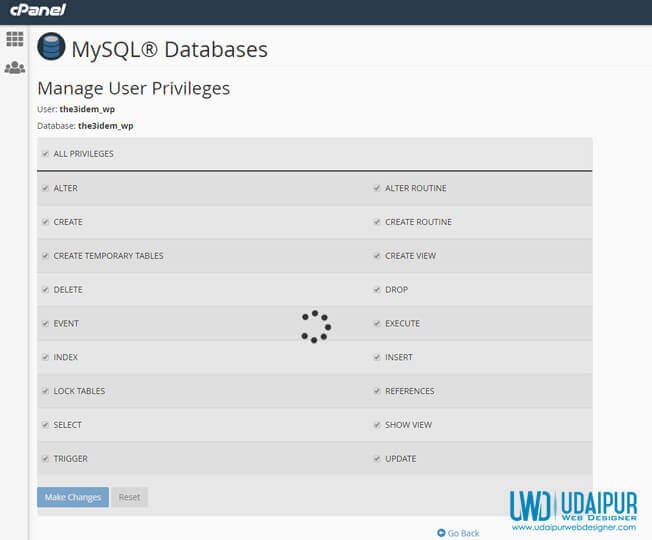Click the MySQL Databases cylinder icon
This screenshot has width=652, height=540.
pos(51,47)
